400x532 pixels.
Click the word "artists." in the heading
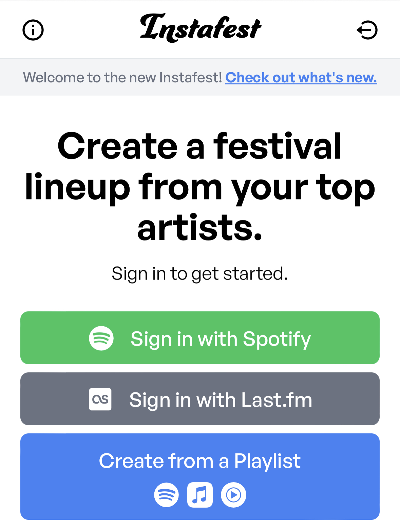199,227
